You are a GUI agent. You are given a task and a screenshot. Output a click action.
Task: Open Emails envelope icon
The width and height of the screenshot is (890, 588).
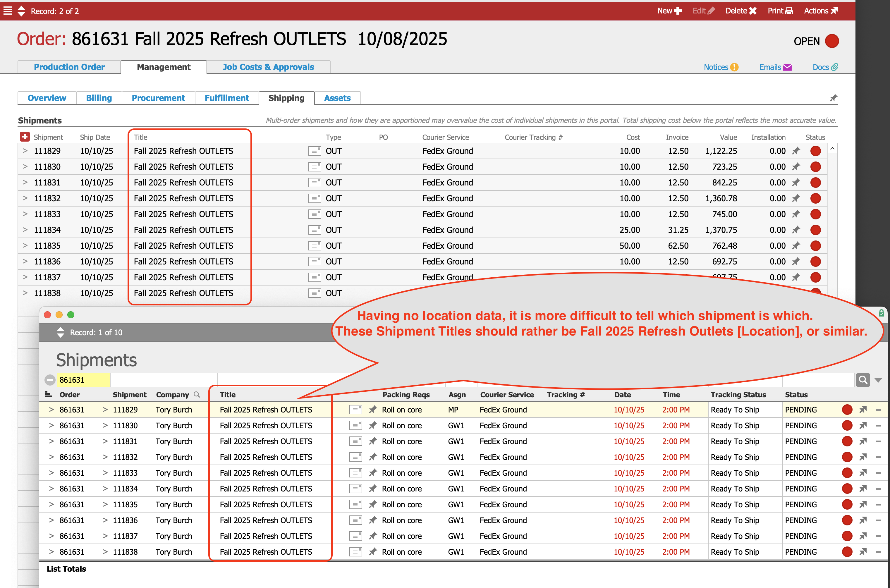coord(787,67)
